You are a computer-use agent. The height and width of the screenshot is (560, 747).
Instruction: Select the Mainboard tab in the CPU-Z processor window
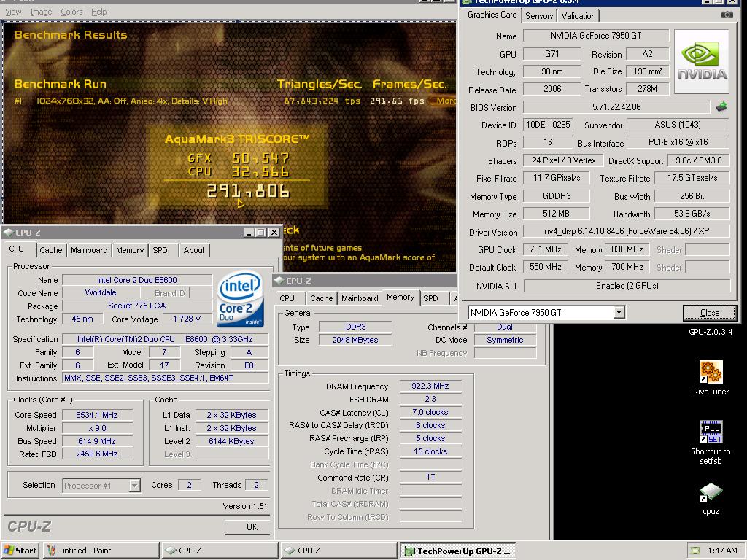(89, 250)
